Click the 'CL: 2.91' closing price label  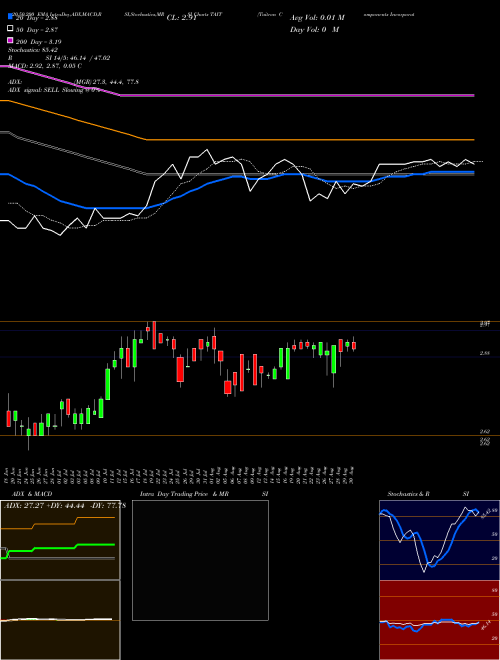click(182, 18)
